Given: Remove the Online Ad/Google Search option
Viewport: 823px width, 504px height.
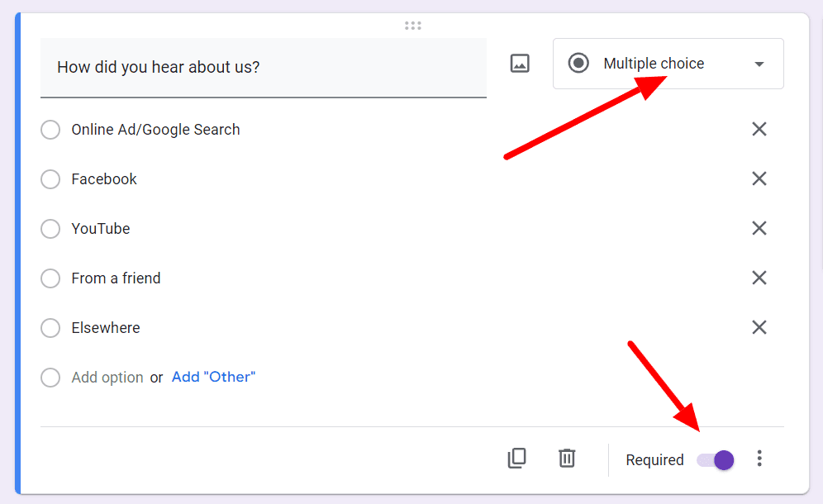Looking at the screenshot, I should [759, 129].
